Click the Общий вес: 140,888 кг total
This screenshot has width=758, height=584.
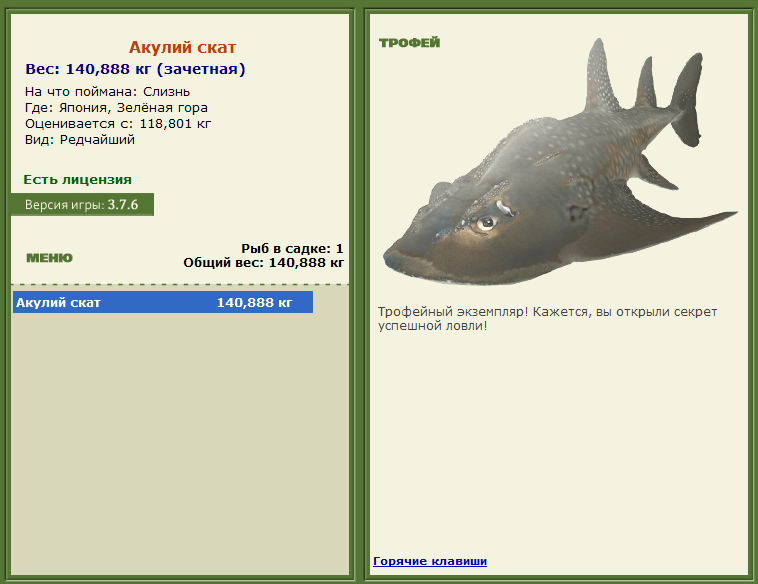[263, 263]
